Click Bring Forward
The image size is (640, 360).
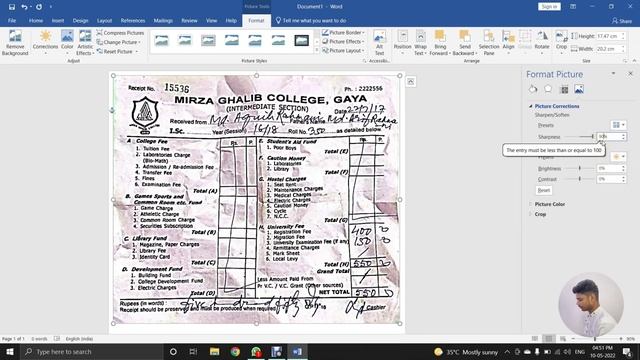[x=440, y=43]
